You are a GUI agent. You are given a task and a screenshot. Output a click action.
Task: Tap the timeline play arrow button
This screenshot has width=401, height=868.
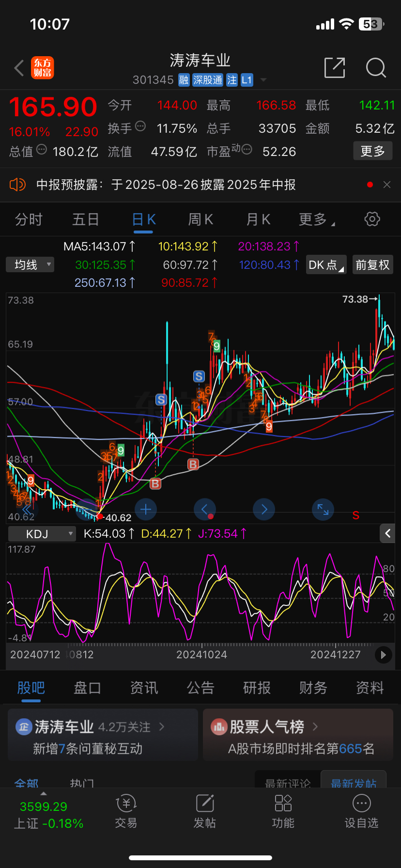click(384, 655)
